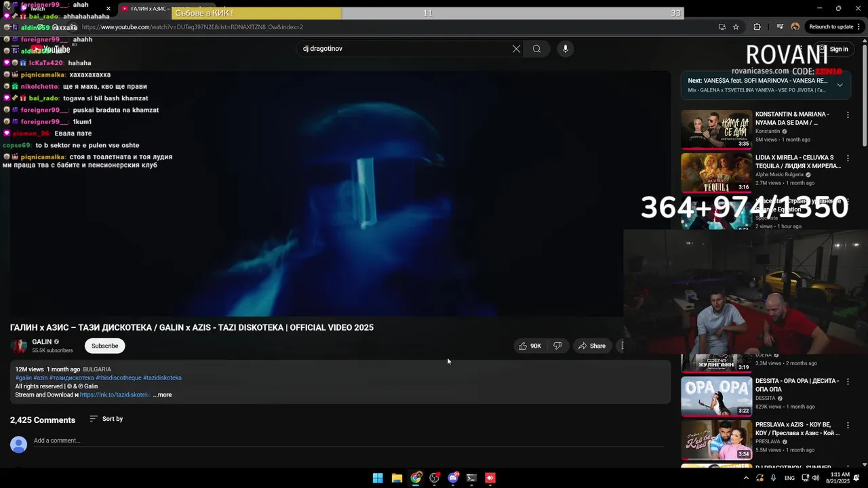Open the #thisdiscotheque hashtag

point(119,378)
